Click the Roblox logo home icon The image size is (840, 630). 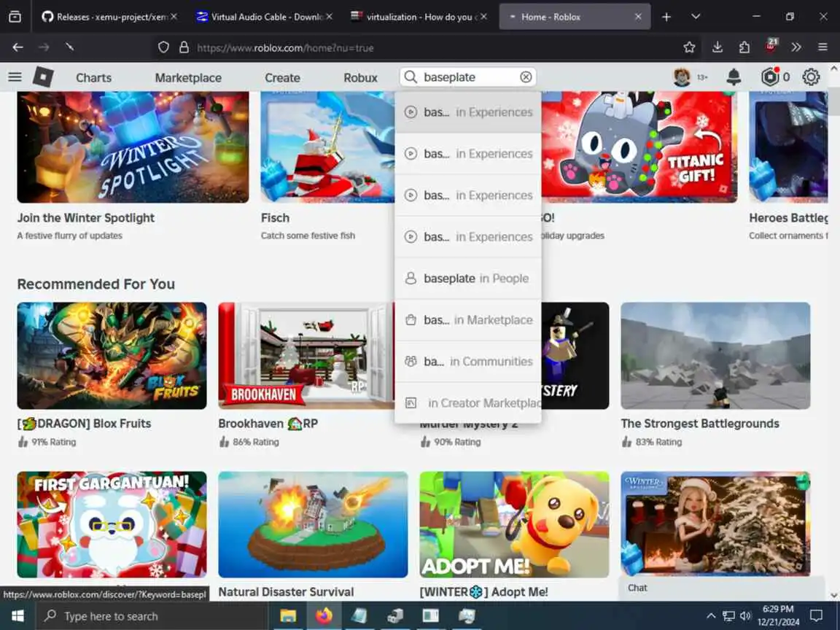coord(43,77)
